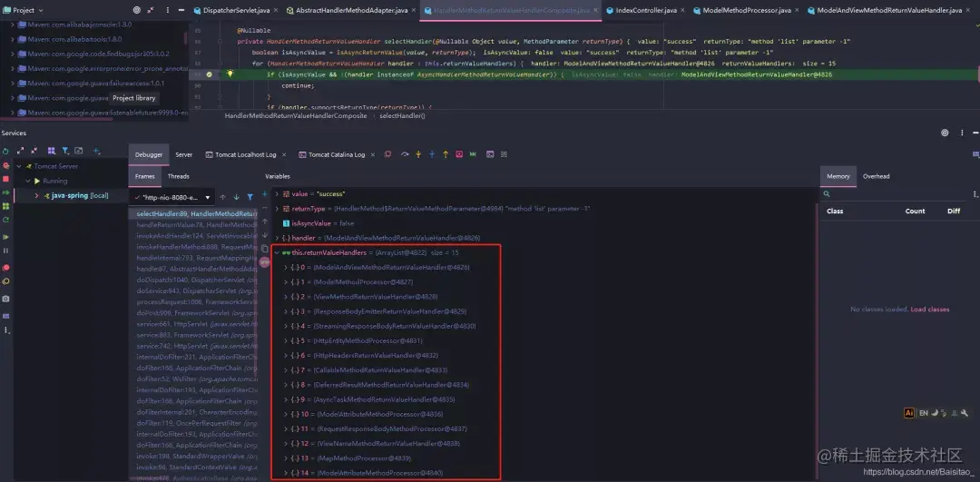This screenshot has width=980, height=482.
Task: Hide the Project tool window
Action: point(181,11)
